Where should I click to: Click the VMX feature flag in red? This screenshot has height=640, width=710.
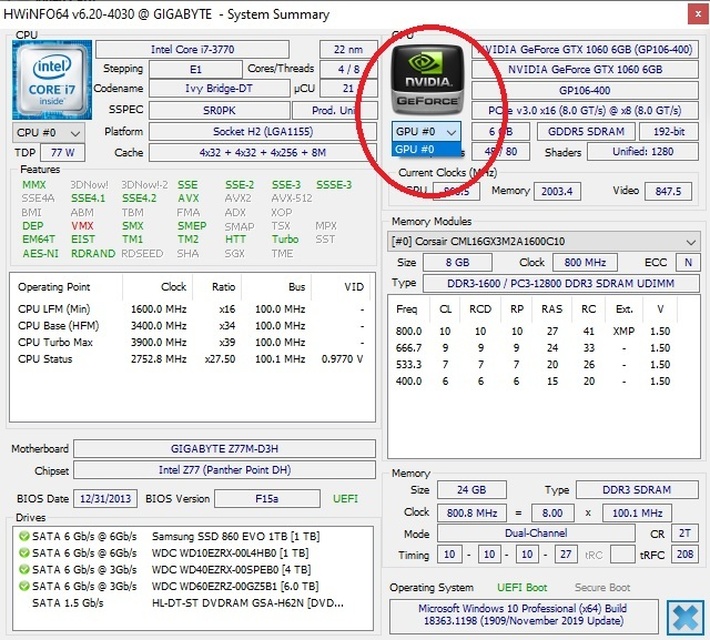pyautogui.click(x=82, y=226)
